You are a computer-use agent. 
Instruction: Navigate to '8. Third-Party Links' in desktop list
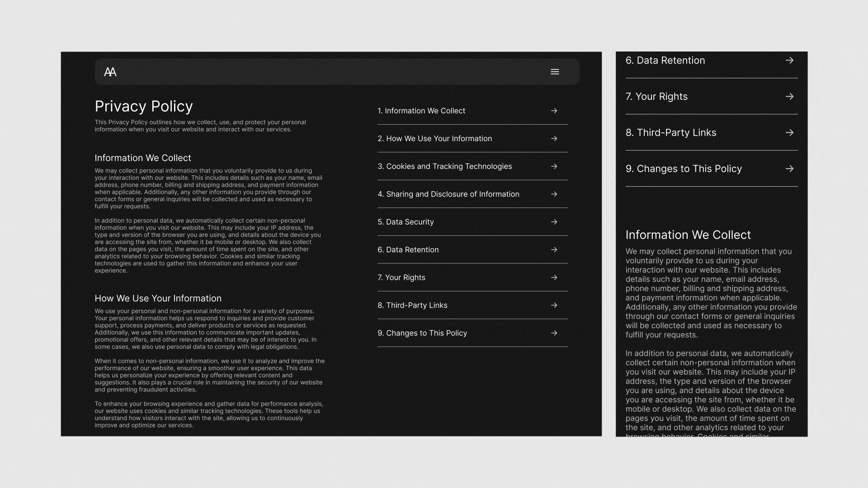tap(412, 305)
